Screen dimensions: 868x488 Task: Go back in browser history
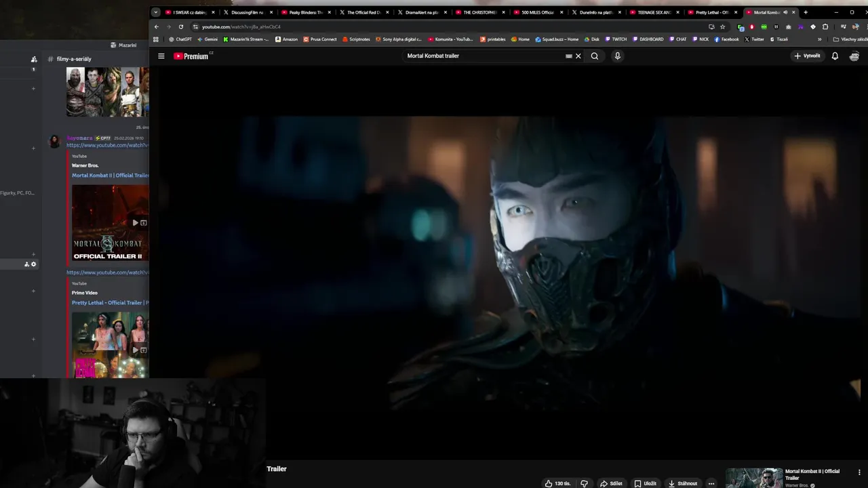coord(157,27)
